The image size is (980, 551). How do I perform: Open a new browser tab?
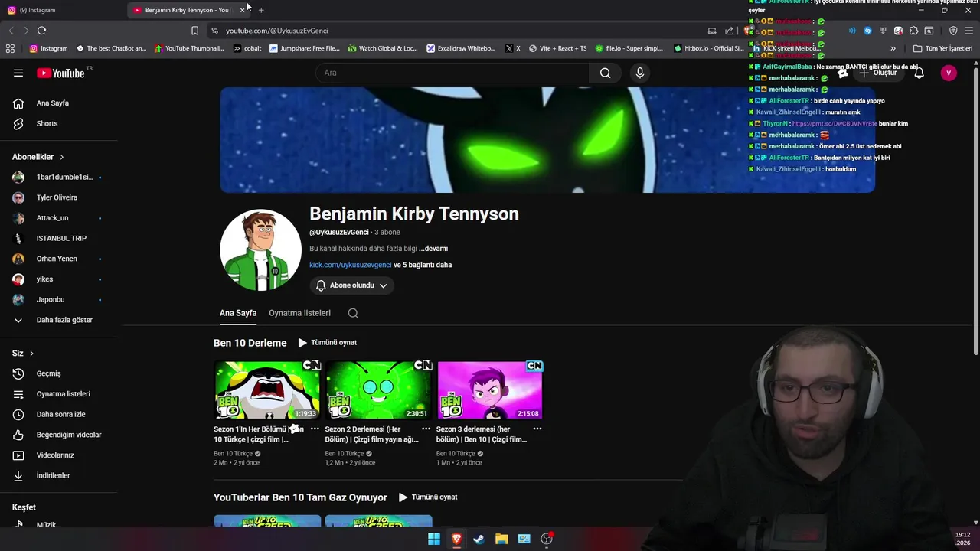(x=261, y=10)
